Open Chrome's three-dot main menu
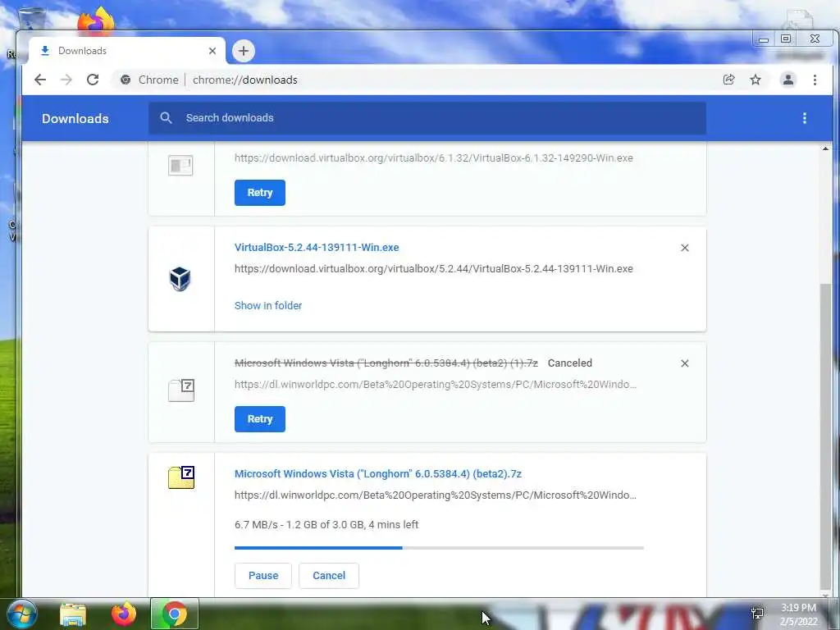The height and width of the screenshot is (630, 840). coord(815,80)
